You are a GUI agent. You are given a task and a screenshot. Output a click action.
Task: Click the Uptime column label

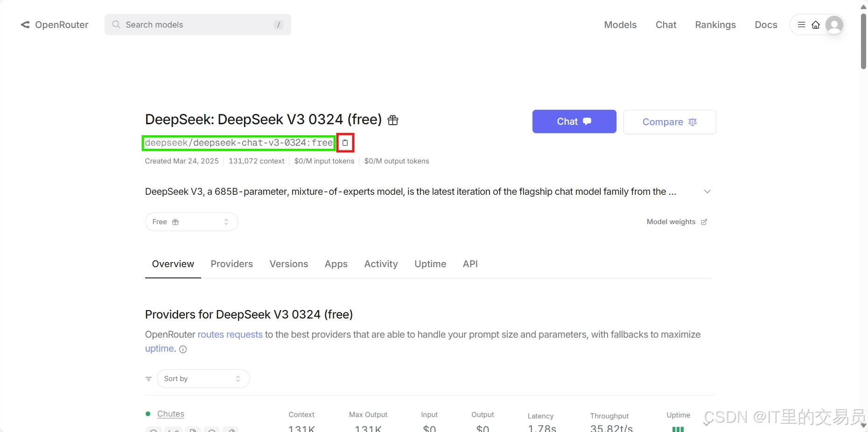pos(679,415)
